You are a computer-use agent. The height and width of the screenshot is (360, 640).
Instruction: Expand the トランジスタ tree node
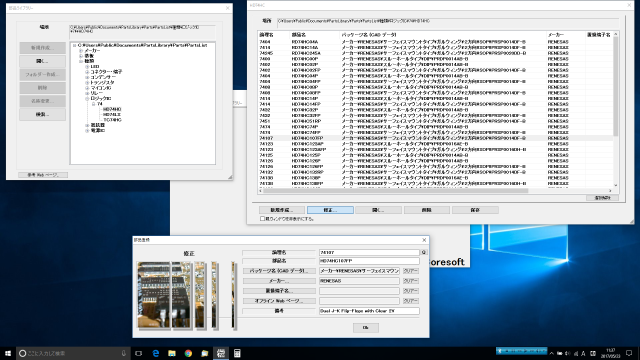coord(87,82)
